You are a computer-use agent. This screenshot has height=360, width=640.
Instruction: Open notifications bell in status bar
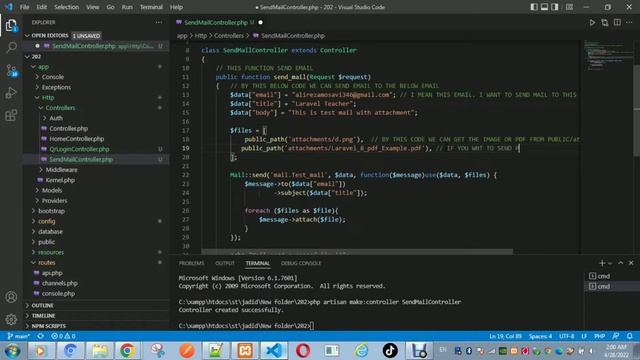click(x=629, y=336)
